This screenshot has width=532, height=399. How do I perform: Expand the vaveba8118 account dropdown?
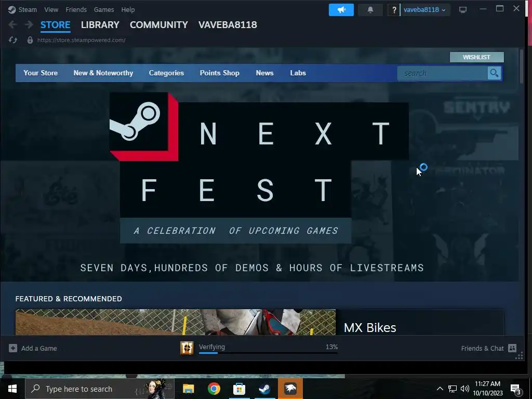(425, 10)
